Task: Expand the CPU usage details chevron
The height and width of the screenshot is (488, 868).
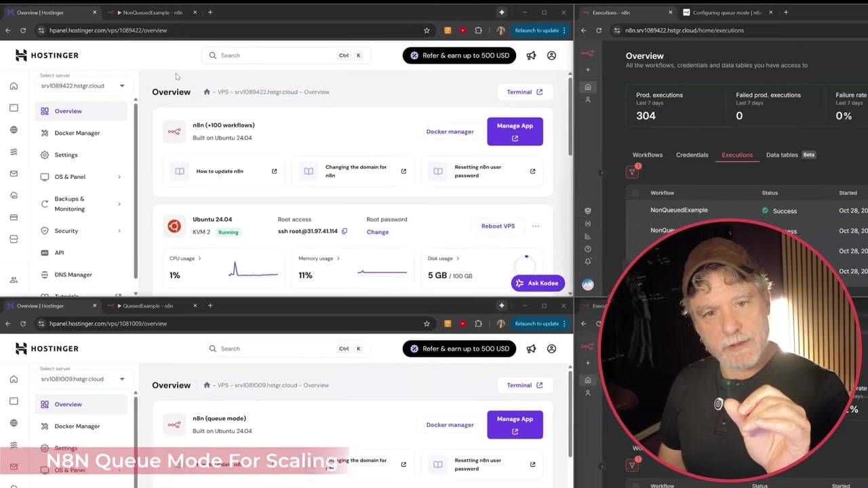Action: pos(199,258)
